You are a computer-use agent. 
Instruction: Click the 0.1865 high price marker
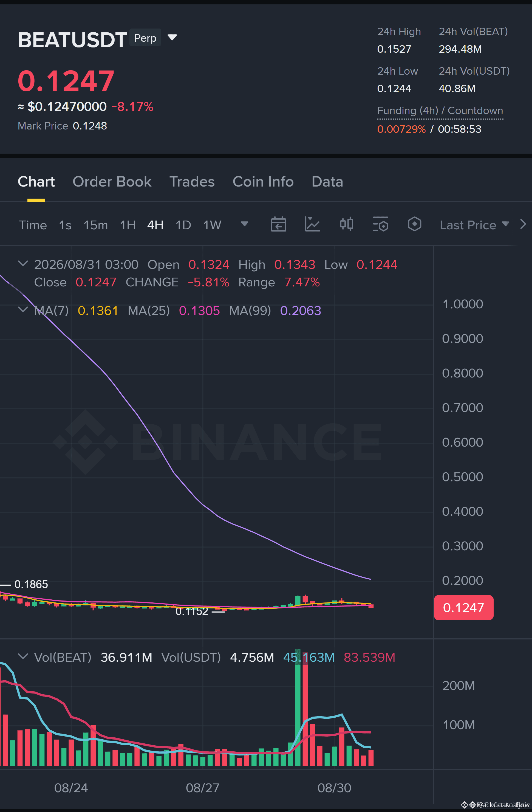[31, 584]
